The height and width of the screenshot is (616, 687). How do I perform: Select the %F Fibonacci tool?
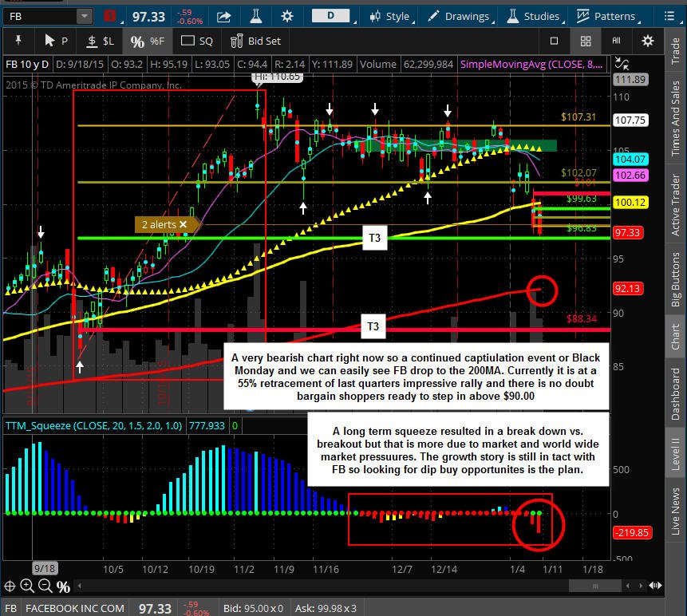(x=147, y=41)
